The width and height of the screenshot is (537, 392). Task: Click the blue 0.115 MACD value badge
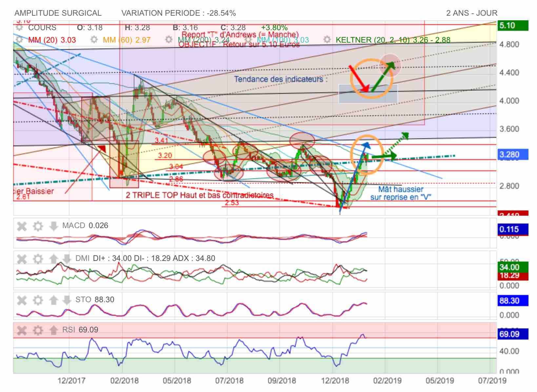513,229
